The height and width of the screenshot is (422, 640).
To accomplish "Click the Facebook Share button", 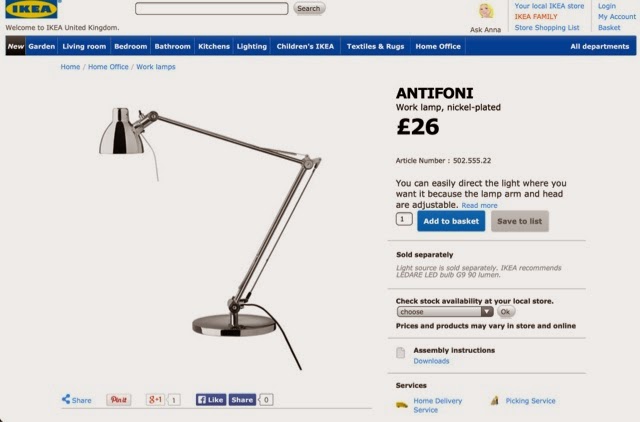I will pos(242,400).
